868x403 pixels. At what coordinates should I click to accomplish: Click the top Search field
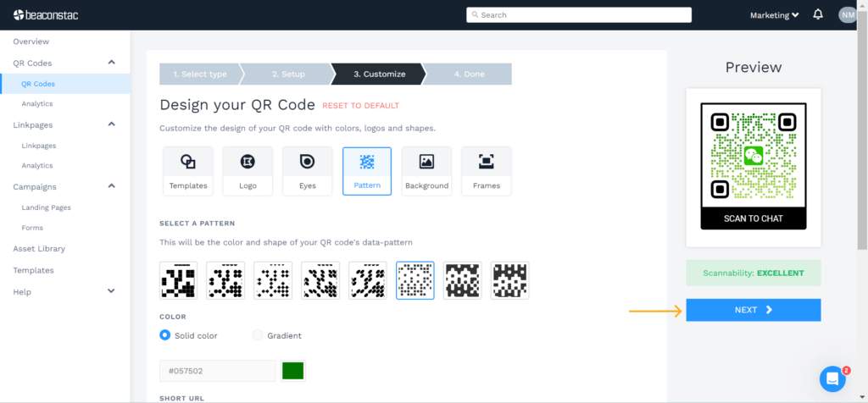tap(579, 15)
